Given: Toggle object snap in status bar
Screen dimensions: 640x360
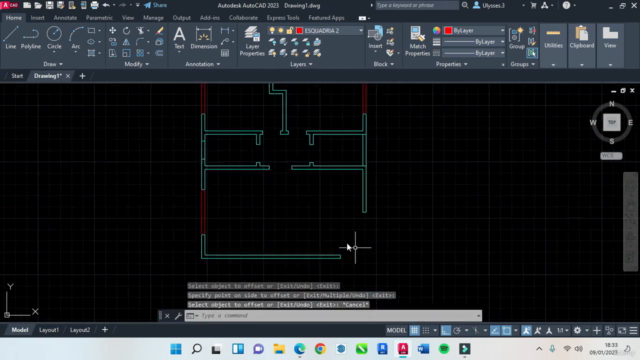Looking at the screenshot, I should [507, 330].
